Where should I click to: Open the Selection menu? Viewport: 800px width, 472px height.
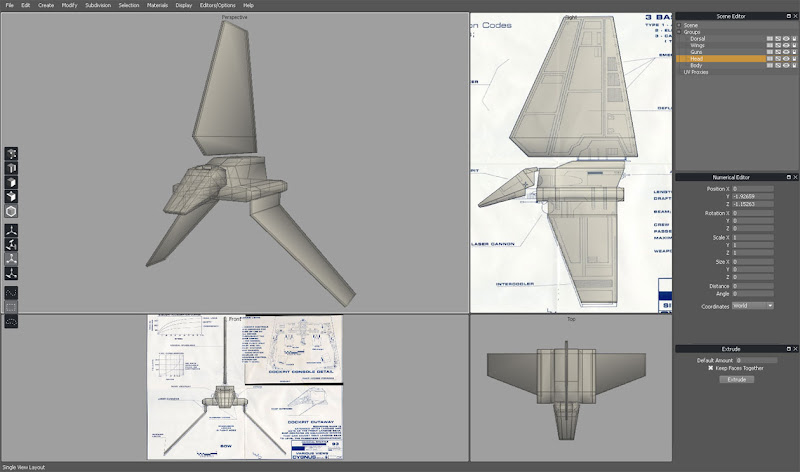129,5
